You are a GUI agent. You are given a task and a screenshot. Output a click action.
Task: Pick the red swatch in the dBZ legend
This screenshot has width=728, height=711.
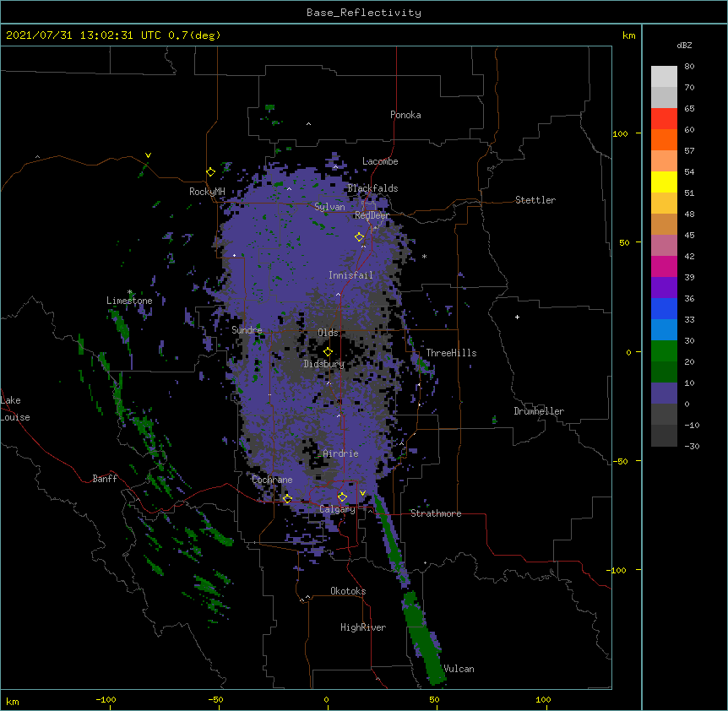(664, 118)
